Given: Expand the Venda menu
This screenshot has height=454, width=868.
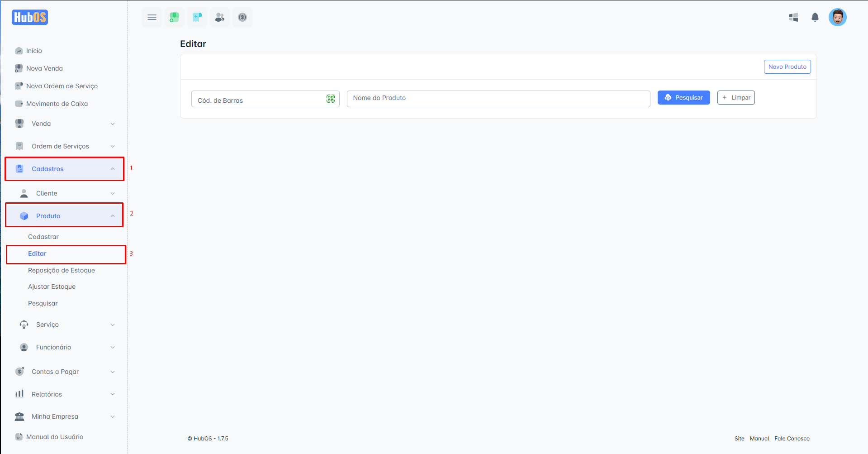Looking at the screenshot, I should [x=64, y=124].
